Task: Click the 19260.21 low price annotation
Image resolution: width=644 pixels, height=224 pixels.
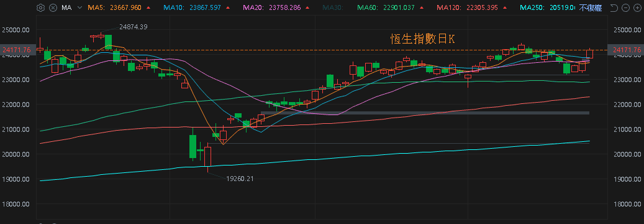Action: point(240,179)
